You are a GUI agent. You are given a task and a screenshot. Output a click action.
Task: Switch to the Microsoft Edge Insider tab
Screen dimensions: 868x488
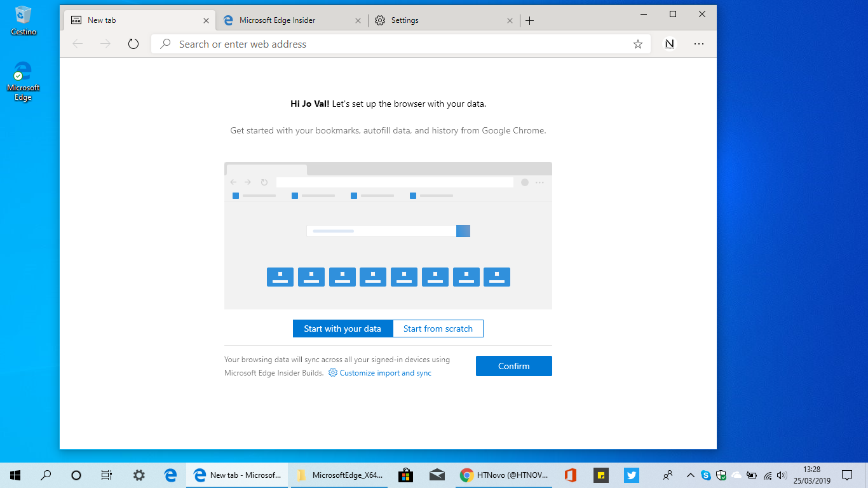292,20
